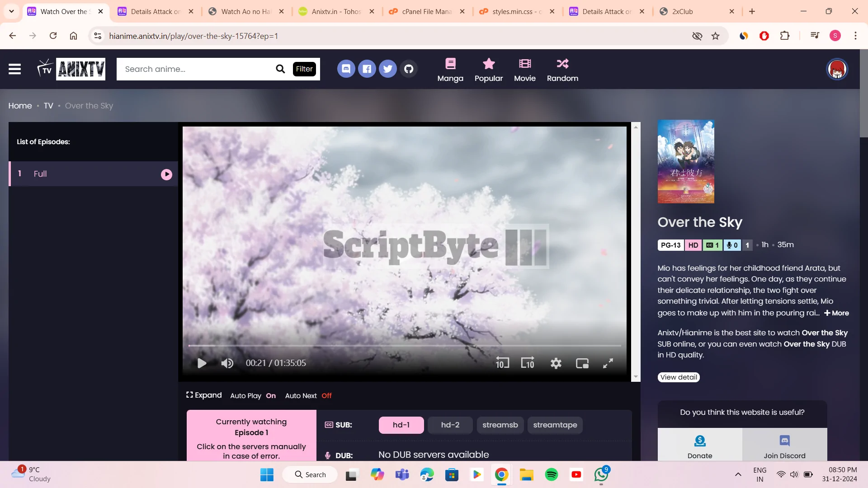The width and height of the screenshot is (868, 488).
Task: Open video player settings gear
Action: pos(556,363)
